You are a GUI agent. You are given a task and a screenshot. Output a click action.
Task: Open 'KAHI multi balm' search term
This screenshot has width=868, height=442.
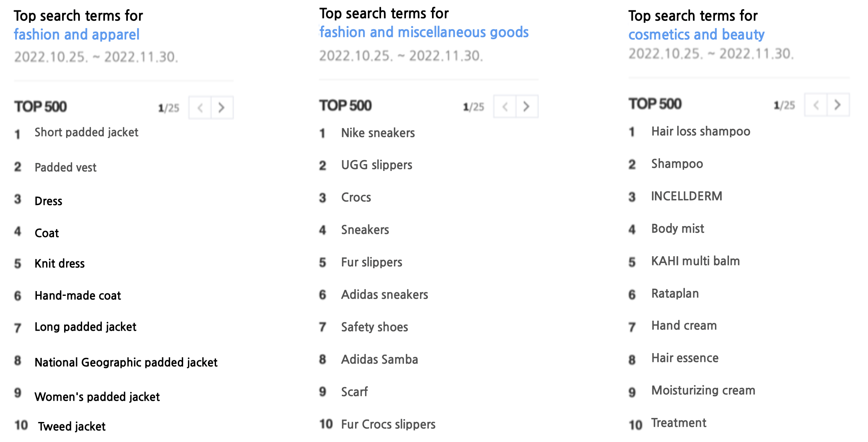click(695, 261)
